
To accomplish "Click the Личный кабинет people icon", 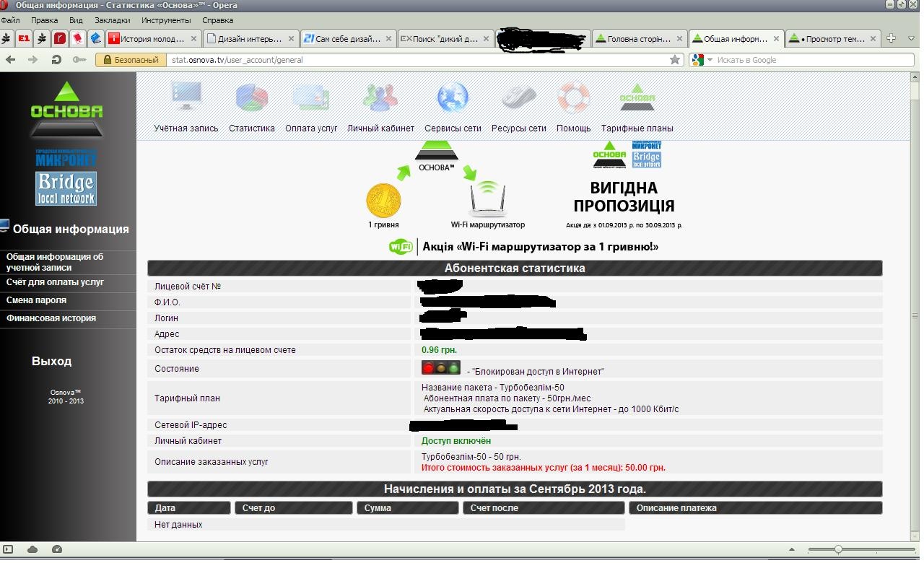I will [380, 97].
